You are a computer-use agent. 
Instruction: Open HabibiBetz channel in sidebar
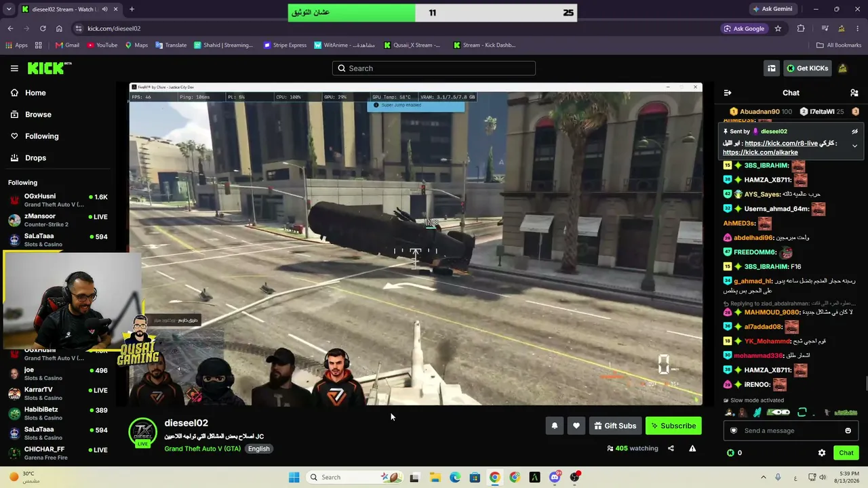(58, 413)
